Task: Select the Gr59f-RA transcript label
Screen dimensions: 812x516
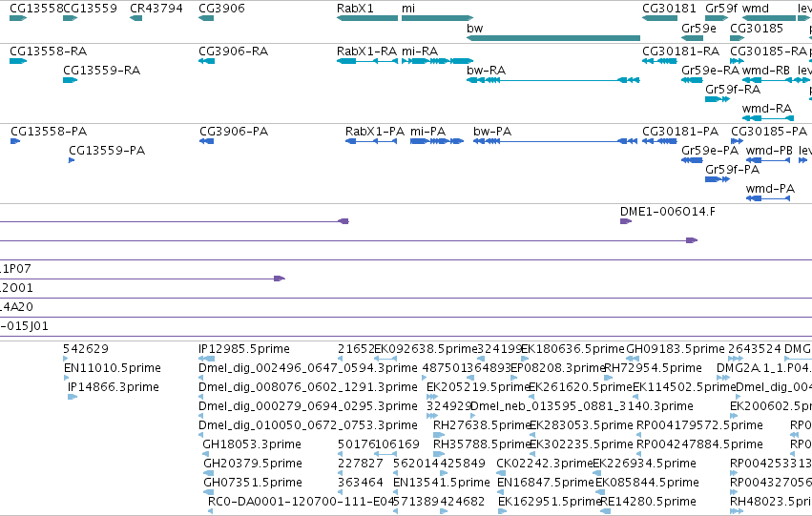Action: (733, 90)
